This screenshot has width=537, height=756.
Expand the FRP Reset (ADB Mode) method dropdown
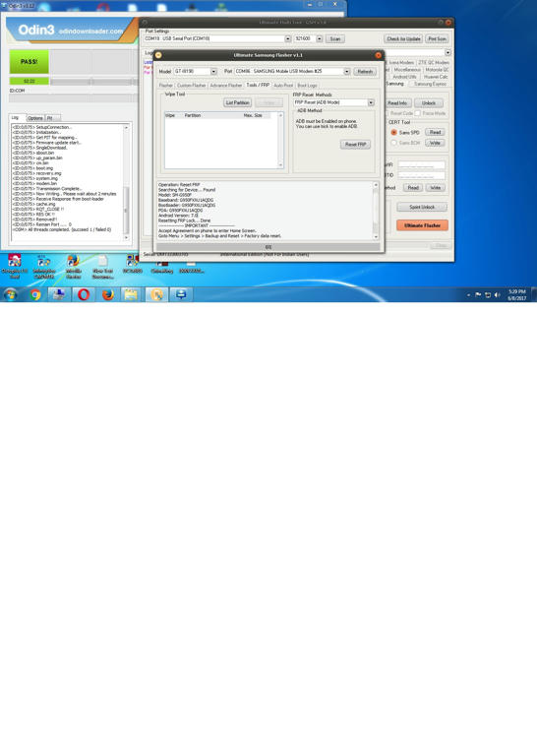(371, 102)
